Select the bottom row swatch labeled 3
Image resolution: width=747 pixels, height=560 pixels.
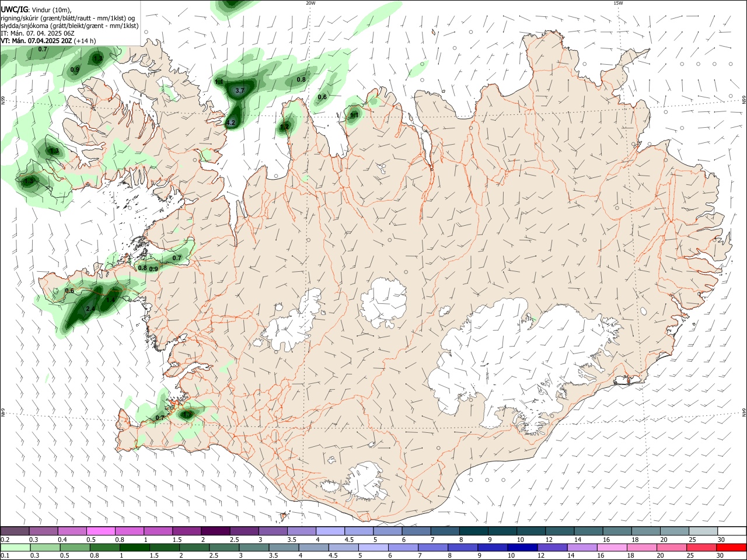coord(253,547)
